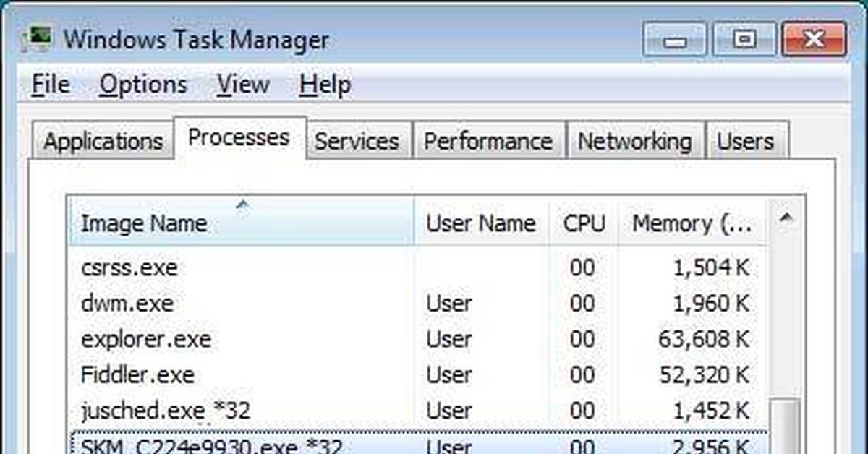Sort processes by User Name column

coord(481,223)
